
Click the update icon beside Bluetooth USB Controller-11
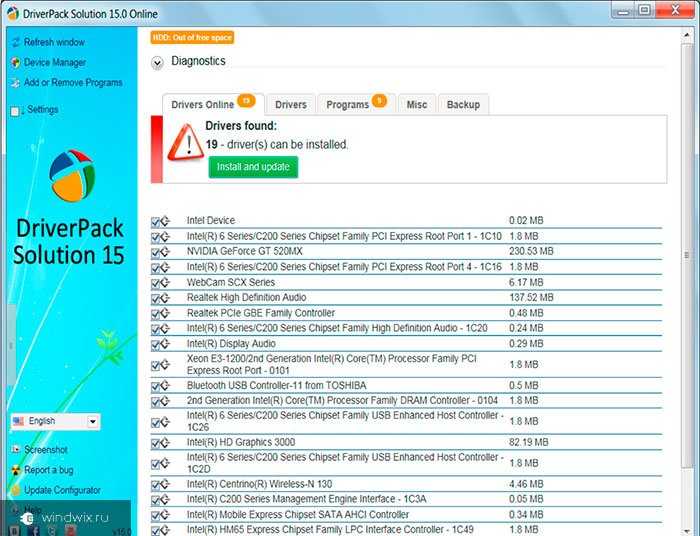point(165,386)
